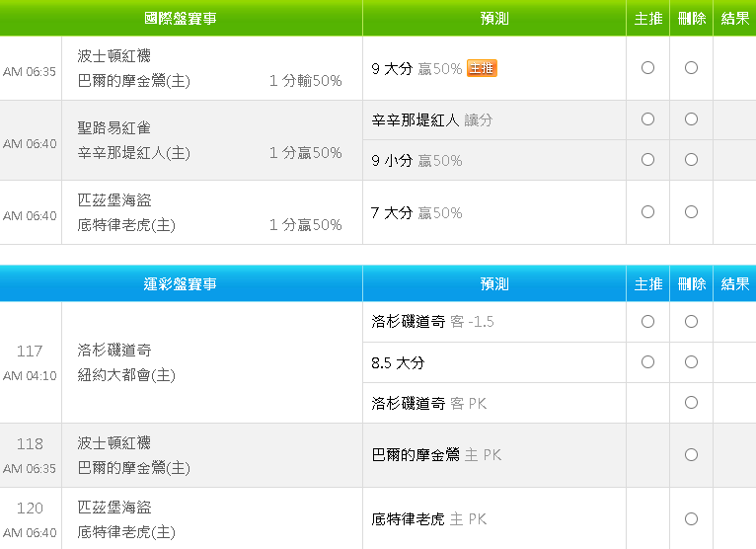Select 刪除 radio for 底特律老虎 主 PK
Screen dimensions: 756x549
(x=691, y=519)
